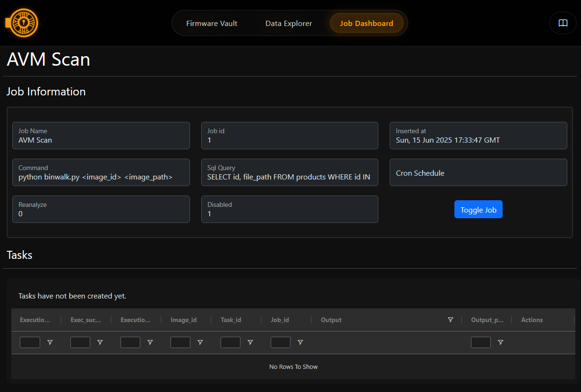The width and height of the screenshot is (581, 392).
Task: Click filter input under Output_p... column
Action: (481, 342)
